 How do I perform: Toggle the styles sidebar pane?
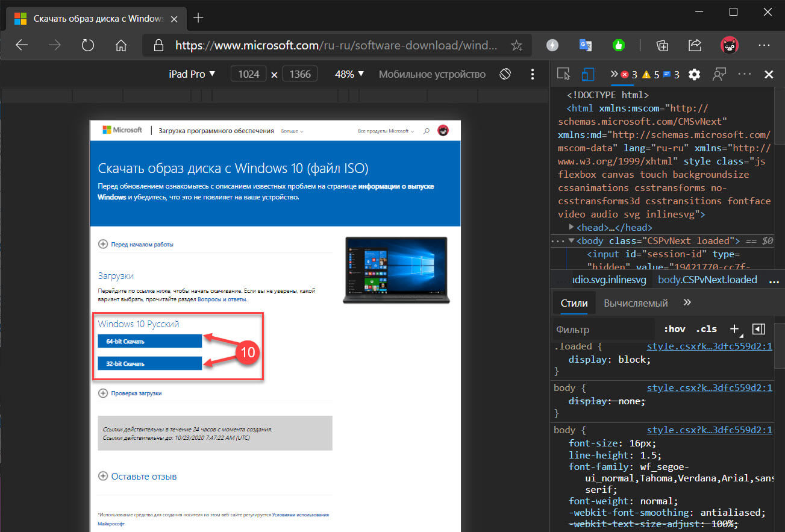[x=759, y=329]
